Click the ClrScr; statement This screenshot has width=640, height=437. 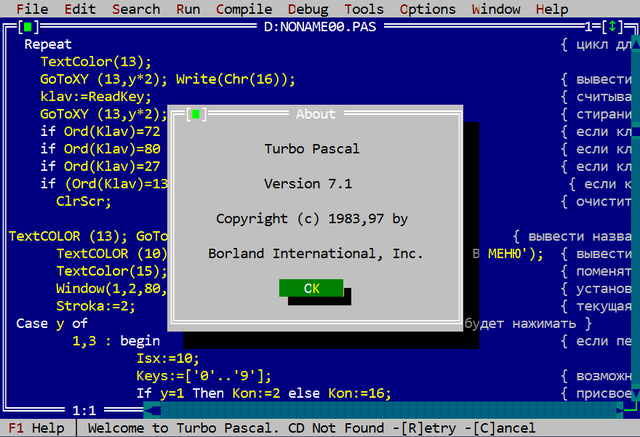[84, 201]
